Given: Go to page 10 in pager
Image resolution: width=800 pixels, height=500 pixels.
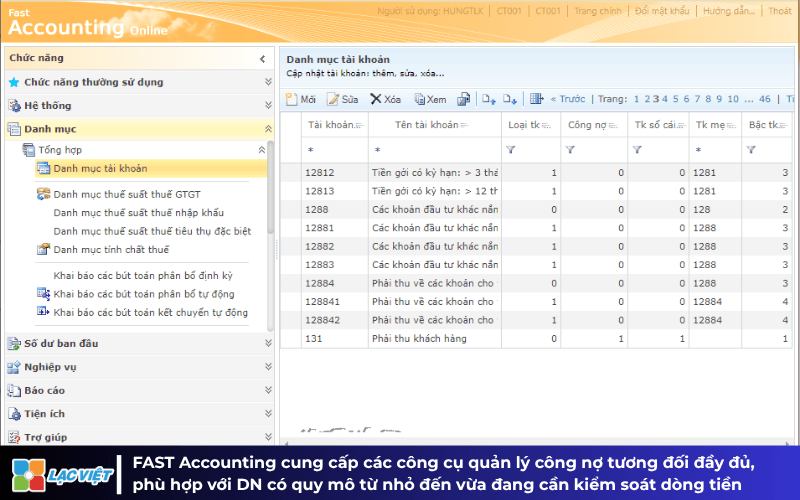Looking at the screenshot, I should [733, 99].
